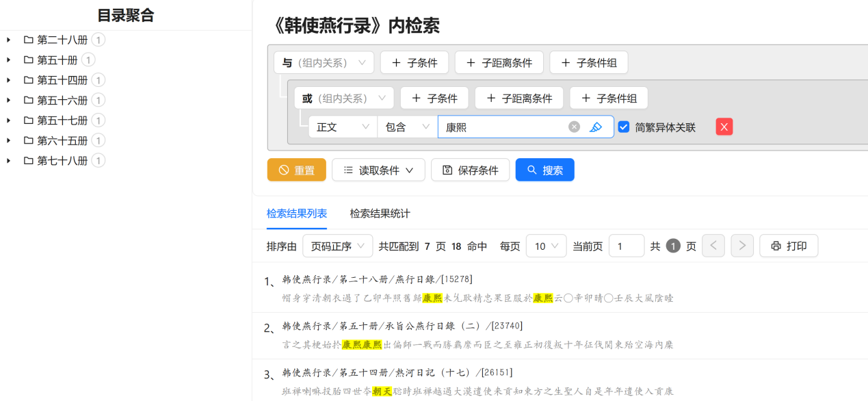
Task: Expand the 第五十四册 tree arrow
Action: [x=9, y=80]
